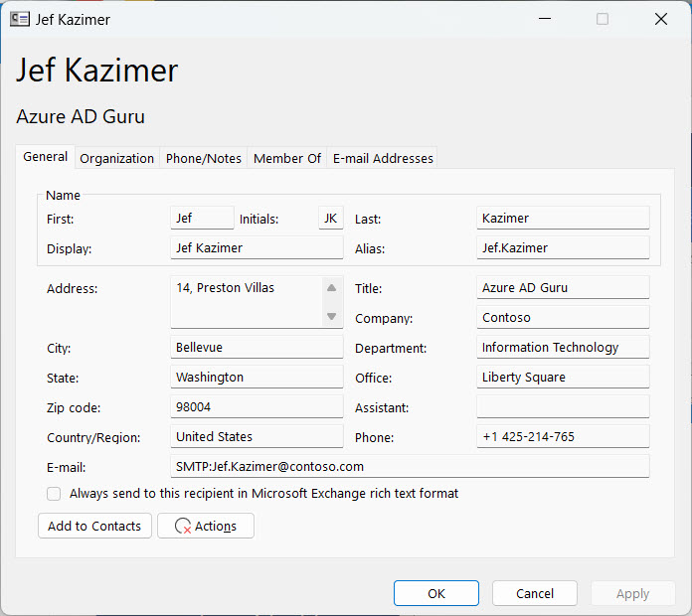The width and height of the screenshot is (692, 616).
Task: Click the State field showing Washington
Action: [x=257, y=377]
